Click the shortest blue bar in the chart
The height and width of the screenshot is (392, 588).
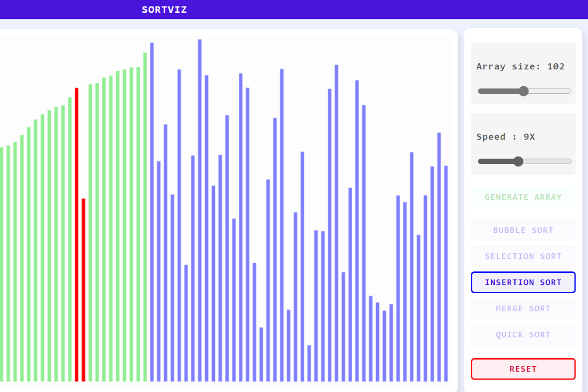(309, 363)
